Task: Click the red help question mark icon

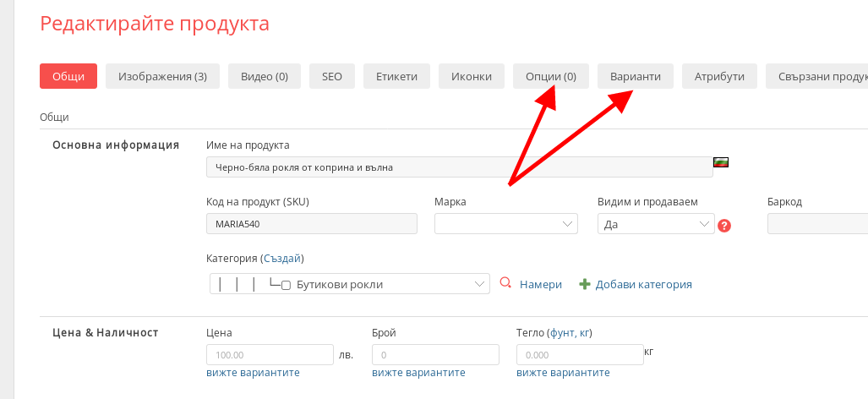Action: point(723,226)
